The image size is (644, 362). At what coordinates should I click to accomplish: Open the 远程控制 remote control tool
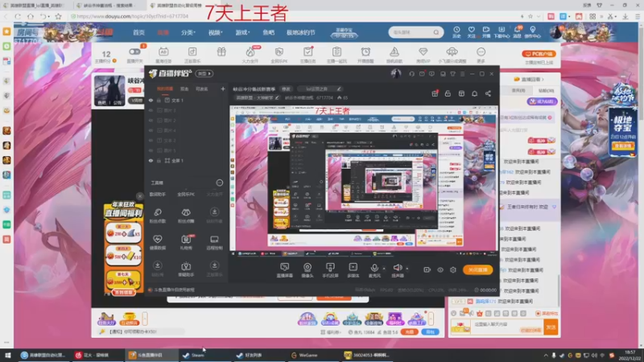point(214,239)
